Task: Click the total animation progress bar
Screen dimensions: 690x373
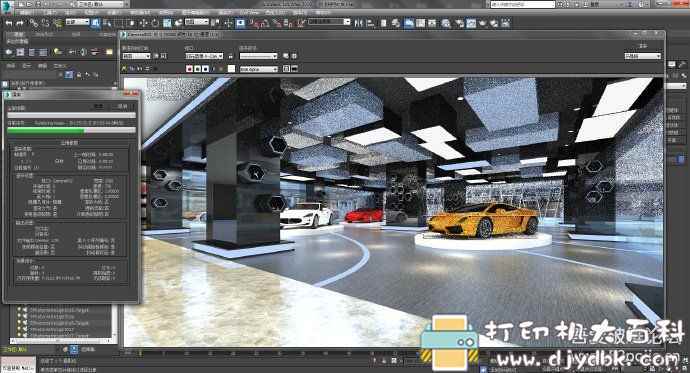Action: 71,115
